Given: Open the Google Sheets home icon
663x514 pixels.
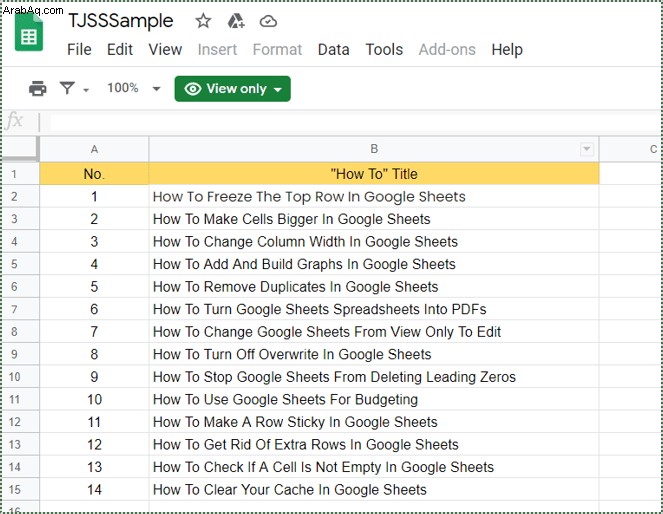Looking at the screenshot, I should click(x=29, y=32).
